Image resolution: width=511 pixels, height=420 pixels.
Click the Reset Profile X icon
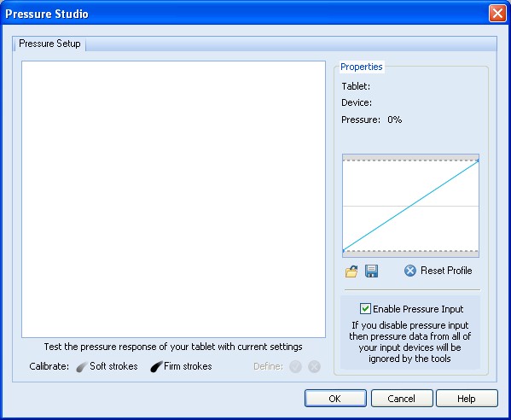[x=410, y=271]
